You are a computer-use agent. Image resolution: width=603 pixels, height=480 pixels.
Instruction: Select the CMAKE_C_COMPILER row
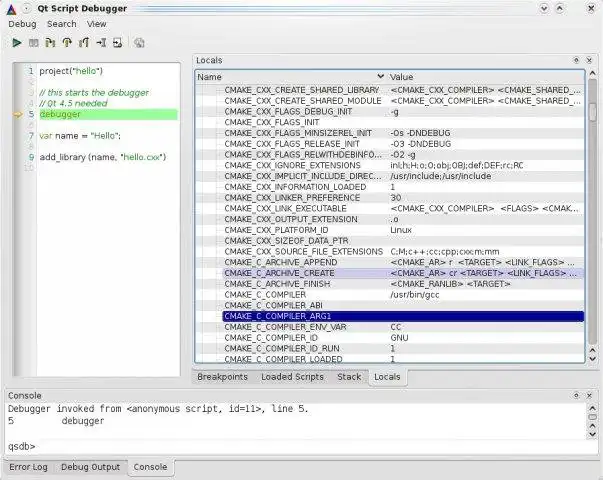coord(403,295)
